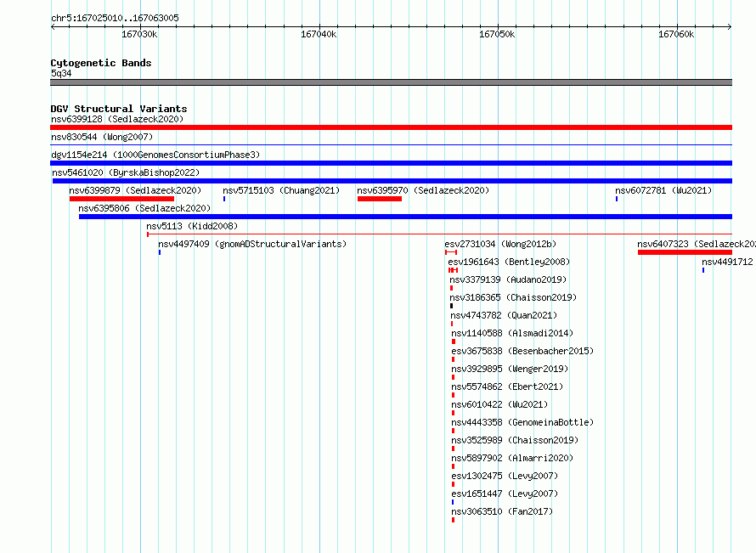The height and width of the screenshot is (553, 756).
Task: Click the Cytogenetic Bands track heading
Action: point(101,63)
